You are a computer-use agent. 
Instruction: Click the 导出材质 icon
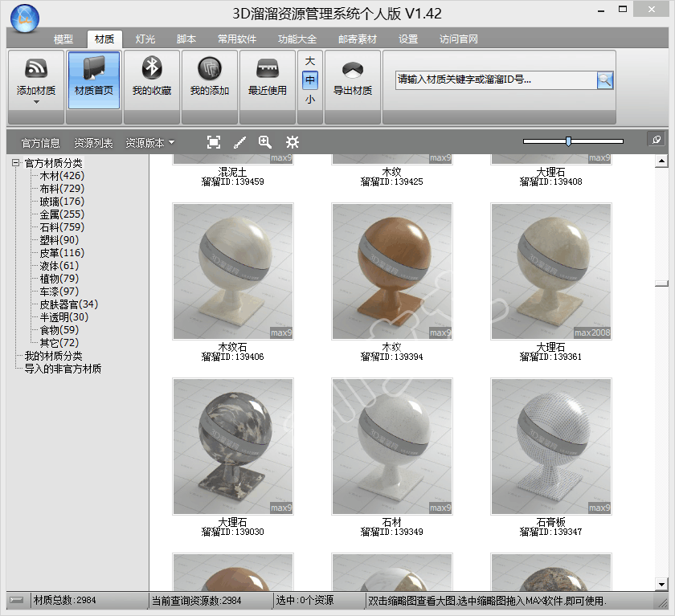[353, 70]
